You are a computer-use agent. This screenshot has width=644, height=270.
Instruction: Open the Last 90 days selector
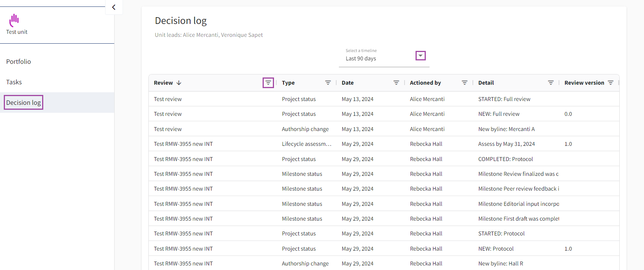[361, 58]
